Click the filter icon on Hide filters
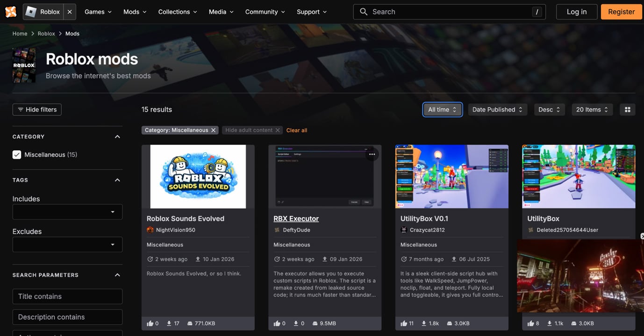 21,109
